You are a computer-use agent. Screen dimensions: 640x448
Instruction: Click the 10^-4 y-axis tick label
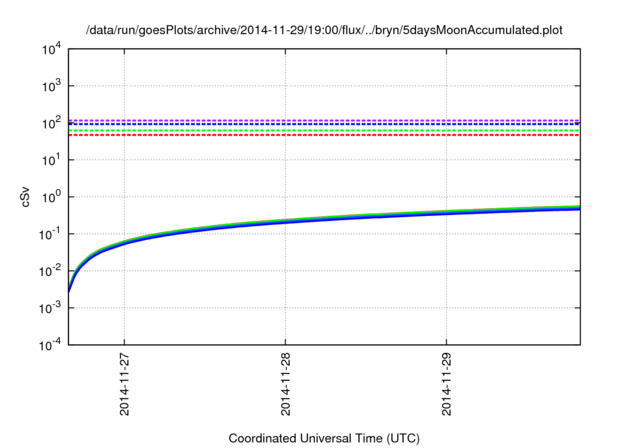(50, 346)
